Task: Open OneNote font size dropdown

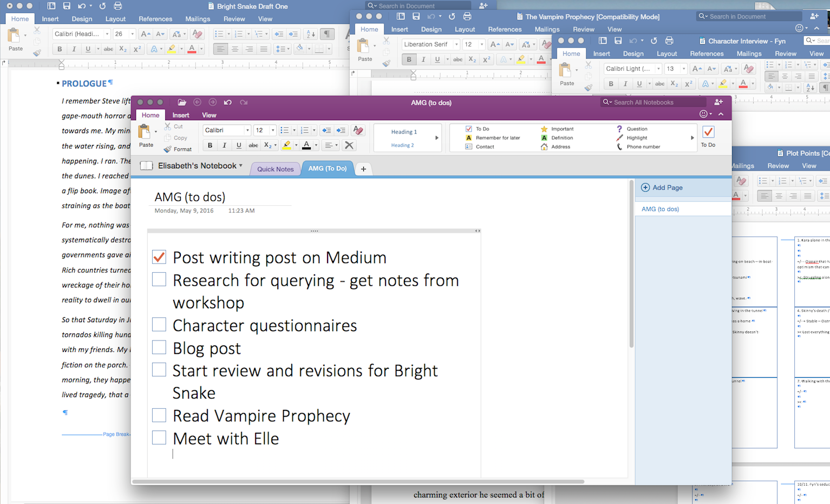Action: coord(272,130)
